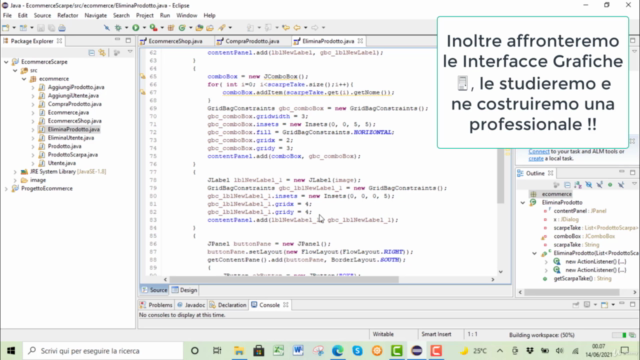
Task: Click editor horizontal scrollbar
Action: (284, 280)
